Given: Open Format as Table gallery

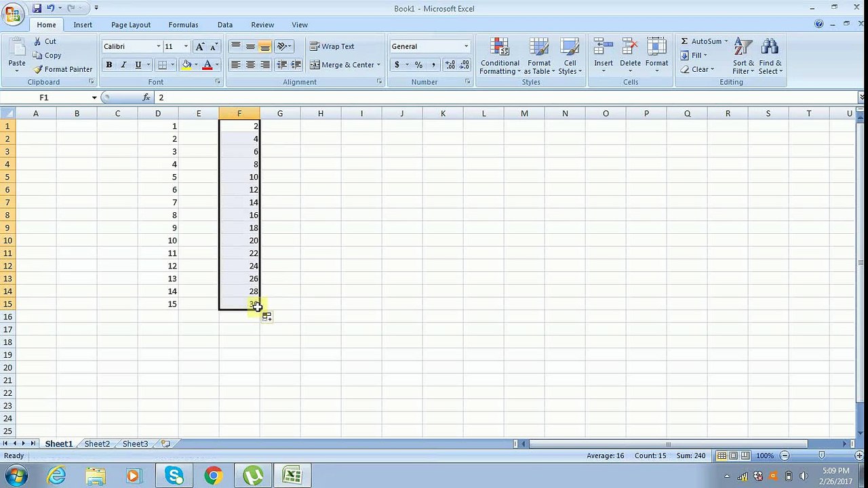Looking at the screenshot, I should (x=539, y=56).
